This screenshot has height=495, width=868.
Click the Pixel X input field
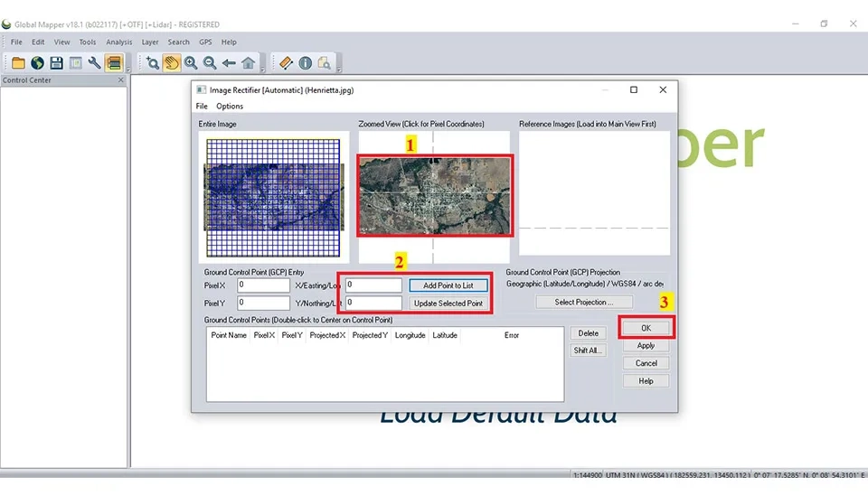coord(263,285)
